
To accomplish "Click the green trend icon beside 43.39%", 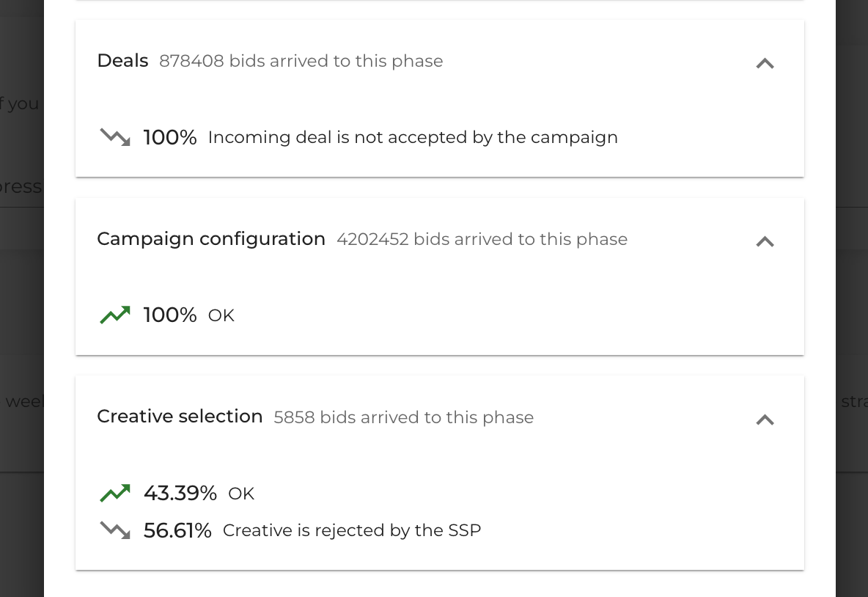I will coord(115,494).
